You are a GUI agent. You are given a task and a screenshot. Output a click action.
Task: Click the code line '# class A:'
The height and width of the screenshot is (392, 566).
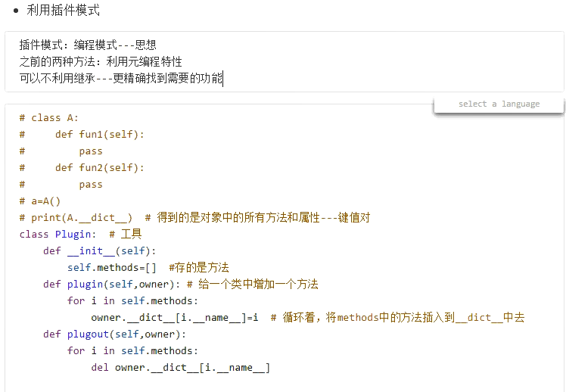point(48,117)
